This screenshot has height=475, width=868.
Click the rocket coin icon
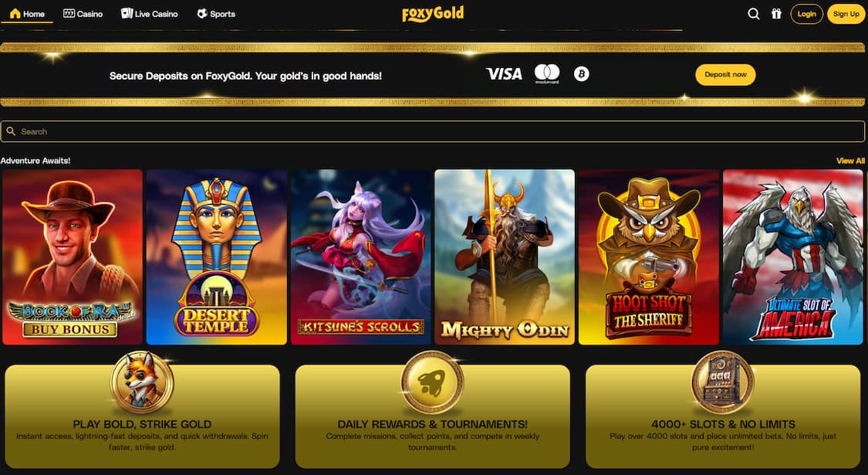[432, 382]
